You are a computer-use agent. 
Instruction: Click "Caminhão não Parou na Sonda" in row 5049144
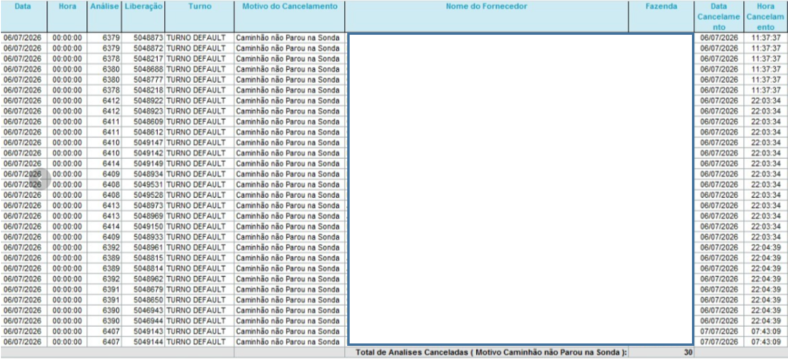289,342
